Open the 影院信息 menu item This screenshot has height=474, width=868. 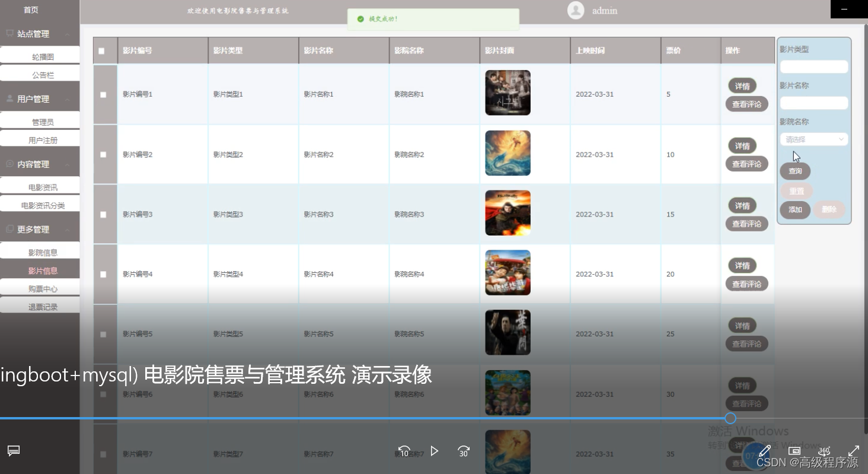pyautogui.click(x=40, y=252)
